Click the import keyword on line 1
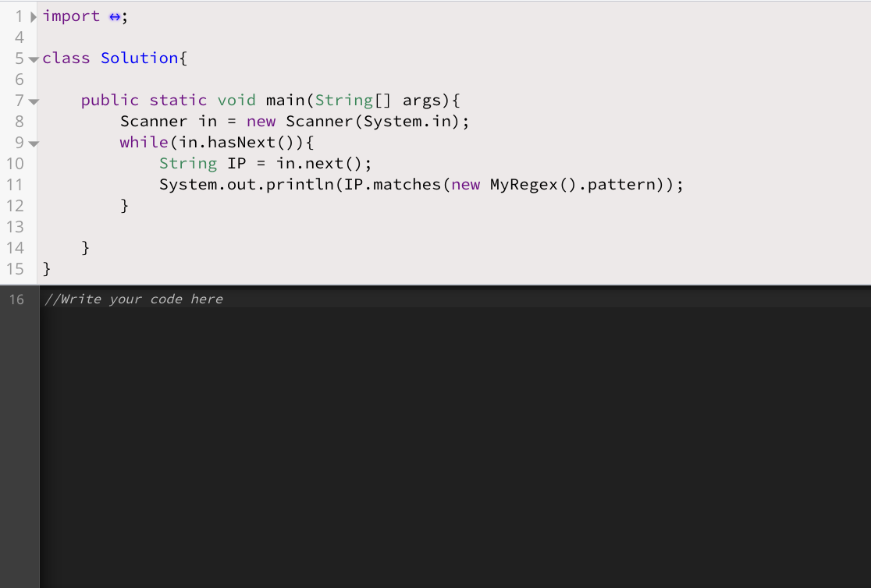 click(71, 16)
